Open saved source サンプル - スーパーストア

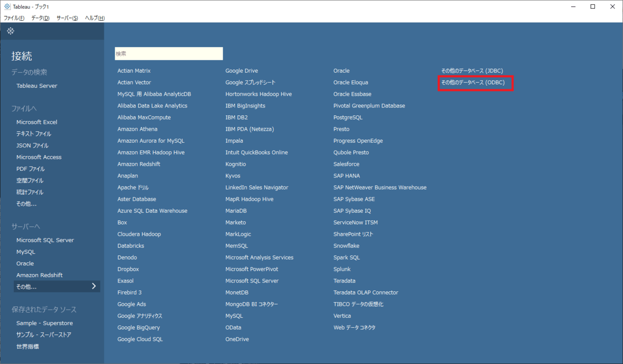44,335
